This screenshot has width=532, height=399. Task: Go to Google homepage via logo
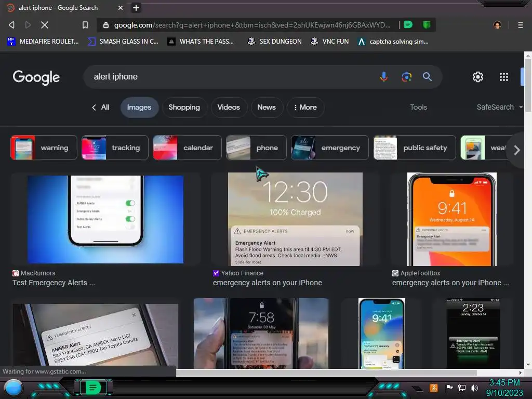coord(36,77)
